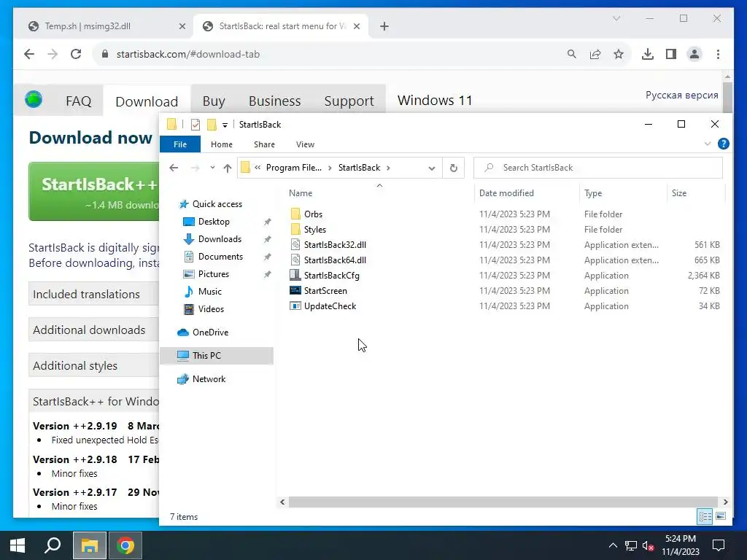
Task: Select the Styles folder
Action: (315, 230)
